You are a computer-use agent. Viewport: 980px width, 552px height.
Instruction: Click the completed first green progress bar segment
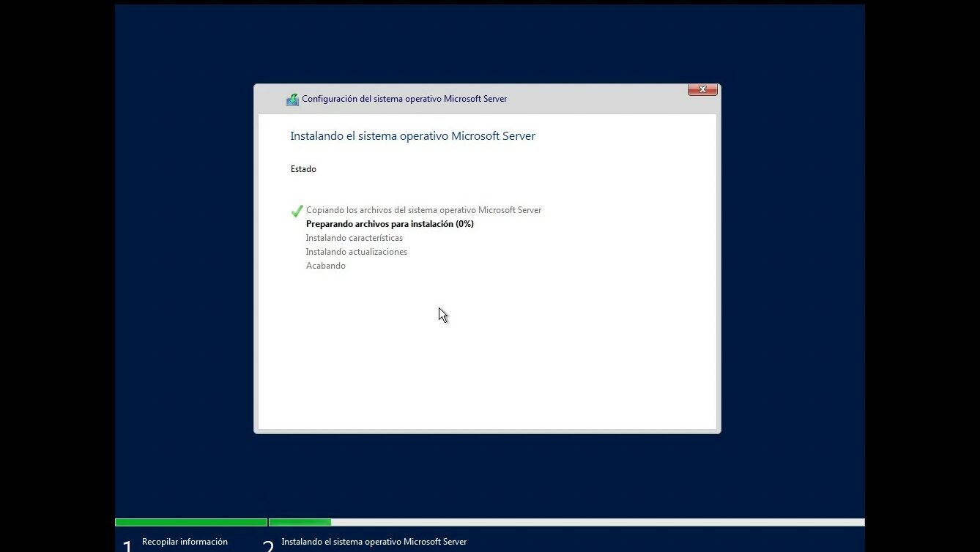pos(190,522)
